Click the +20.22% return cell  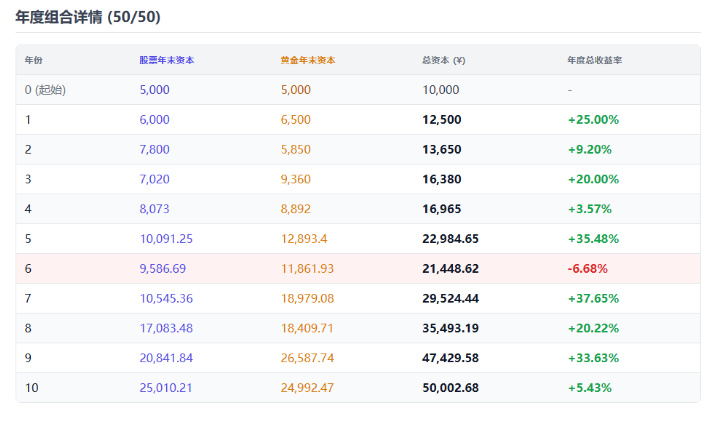593,328
